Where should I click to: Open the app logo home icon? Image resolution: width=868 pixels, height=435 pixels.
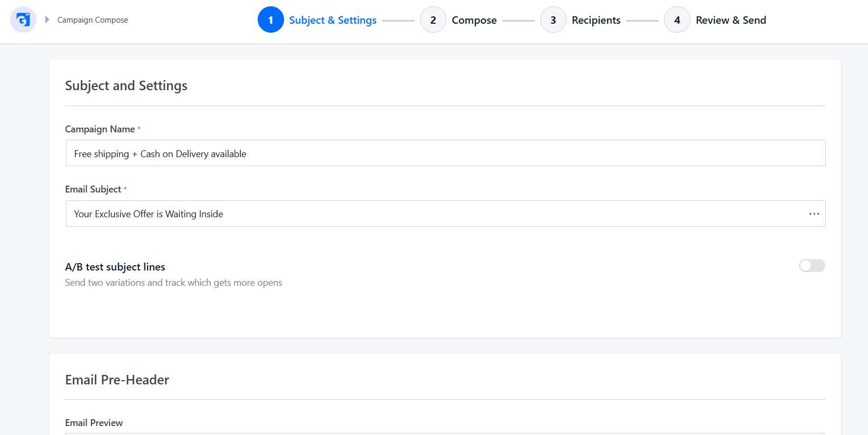(x=23, y=20)
